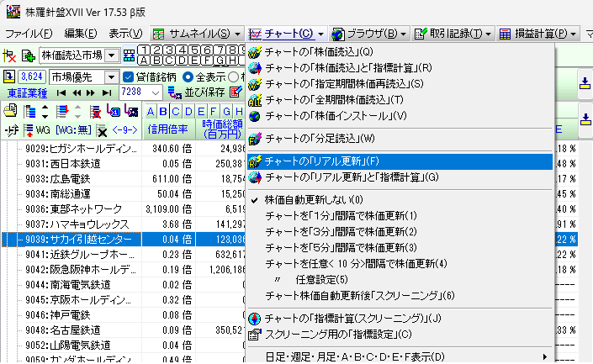Click the last-record skip arrow icon

(x=107, y=92)
